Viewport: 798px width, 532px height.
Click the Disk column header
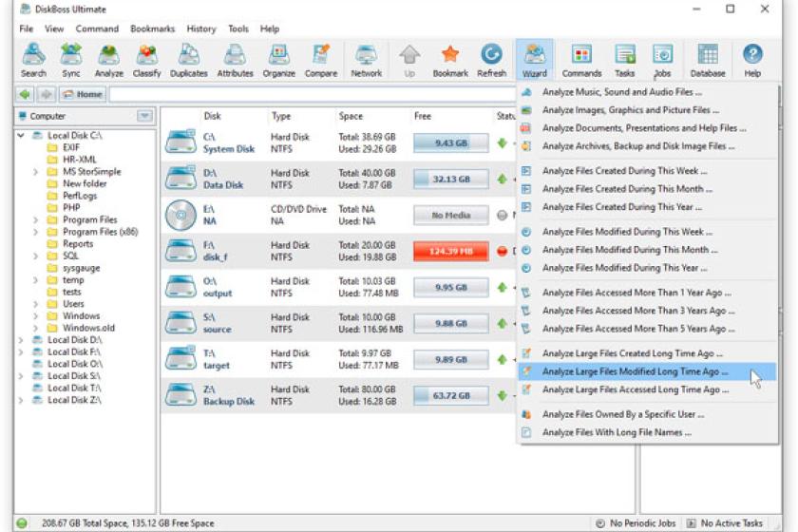[x=212, y=116]
